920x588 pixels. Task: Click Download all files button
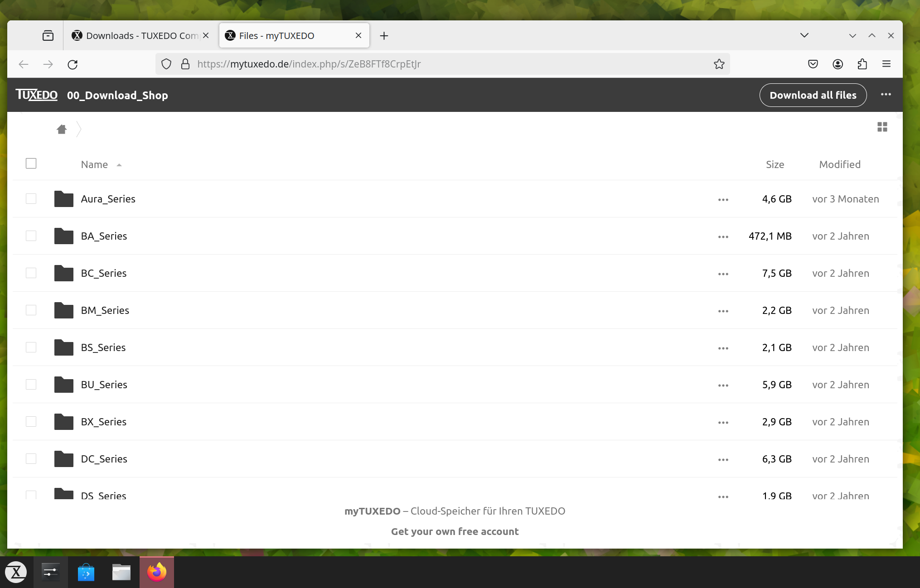(x=813, y=95)
